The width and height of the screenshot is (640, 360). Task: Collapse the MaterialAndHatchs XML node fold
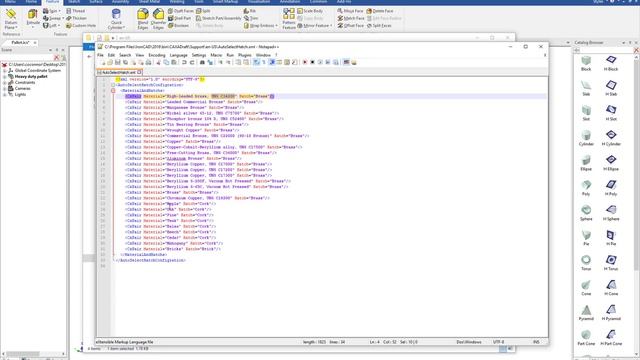click(113, 91)
